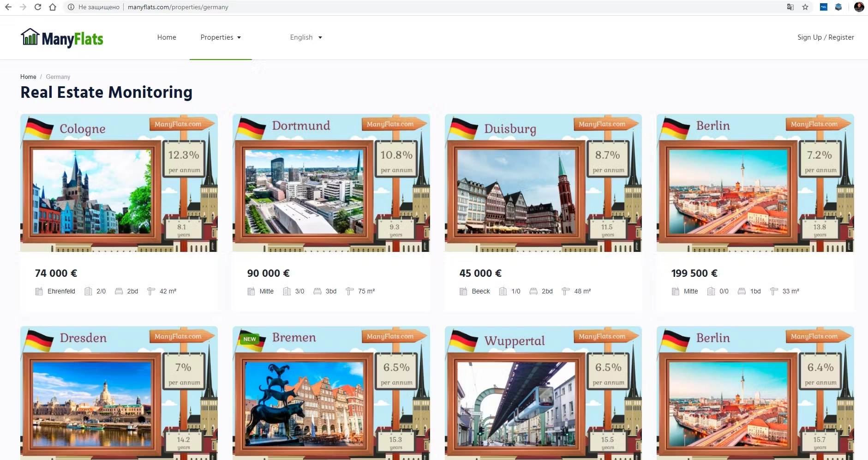Open the English language selector

pyautogui.click(x=305, y=37)
